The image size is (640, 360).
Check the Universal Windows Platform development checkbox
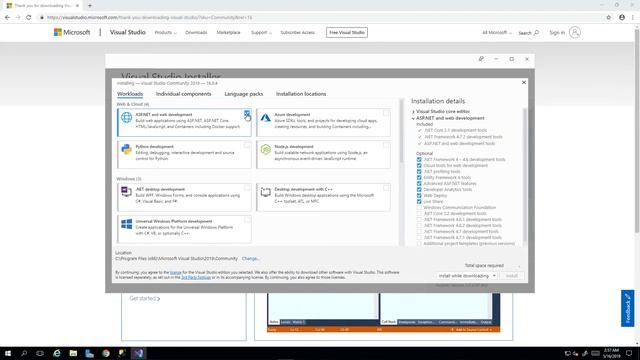pyautogui.click(x=247, y=220)
